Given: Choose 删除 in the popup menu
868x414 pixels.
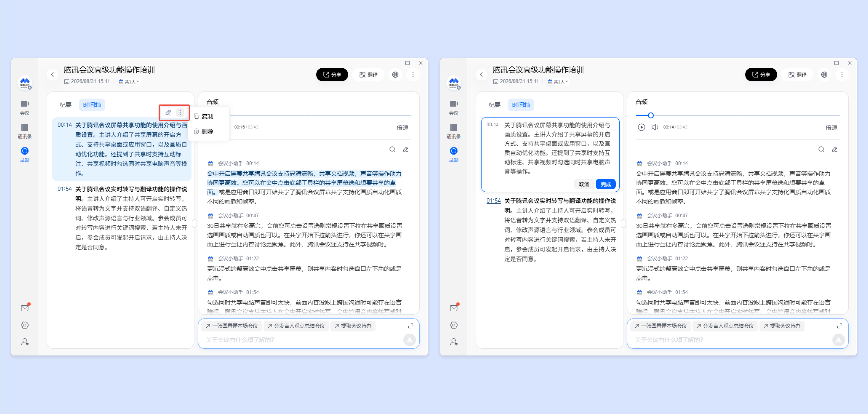Looking at the screenshot, I should click(204, 131).
